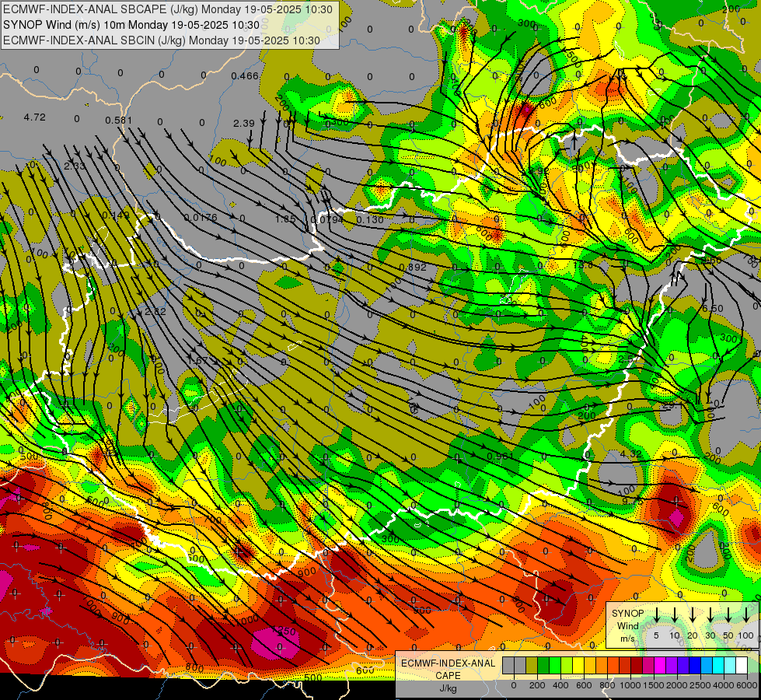Pick the pure blue CAPE legend swatch before 2500
The width and height of the screenshot is (761, 700).
click(x=696, y=665)
